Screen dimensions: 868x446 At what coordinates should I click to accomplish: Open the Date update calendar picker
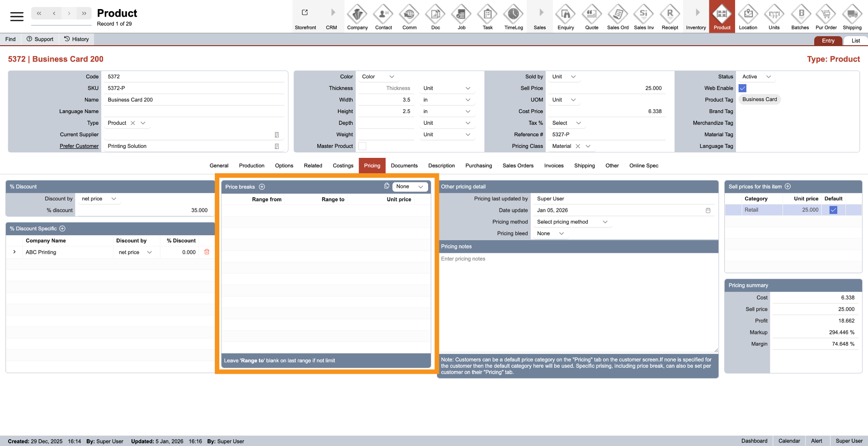708,210
